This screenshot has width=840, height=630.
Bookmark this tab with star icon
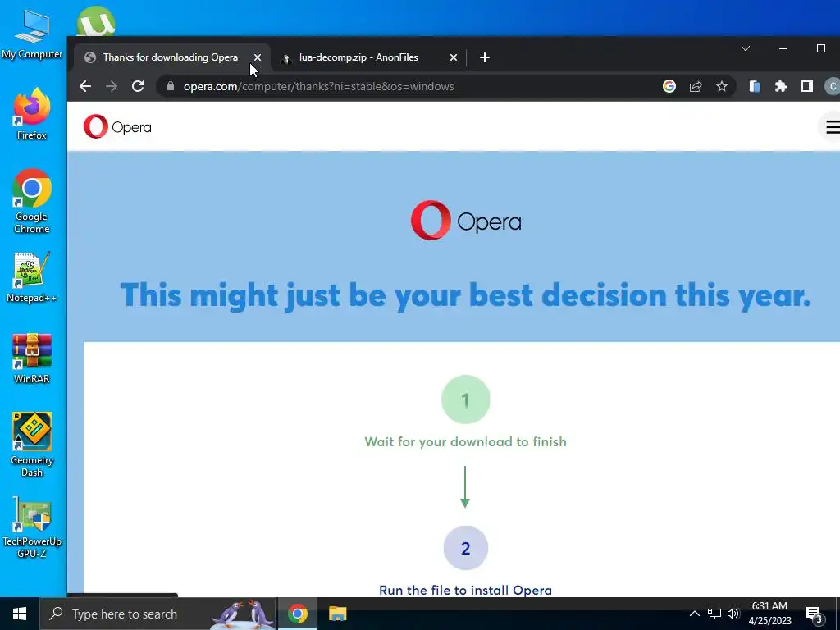[722, 86]
